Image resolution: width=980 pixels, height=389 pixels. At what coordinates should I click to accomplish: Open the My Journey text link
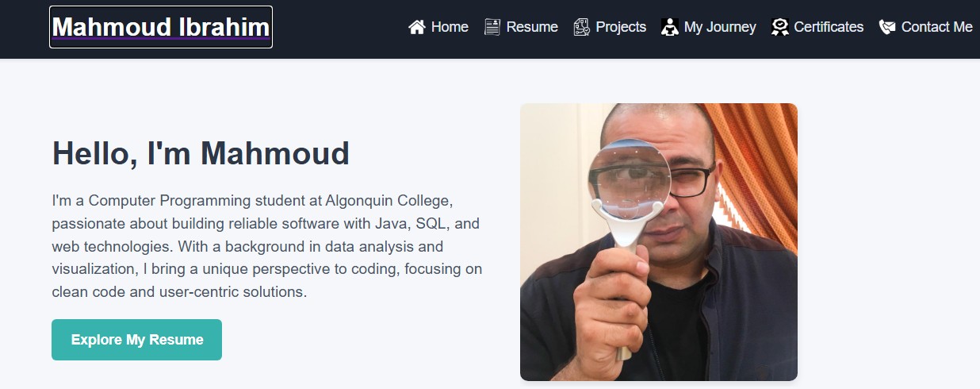pyautogui.click(x=720, y=27)
